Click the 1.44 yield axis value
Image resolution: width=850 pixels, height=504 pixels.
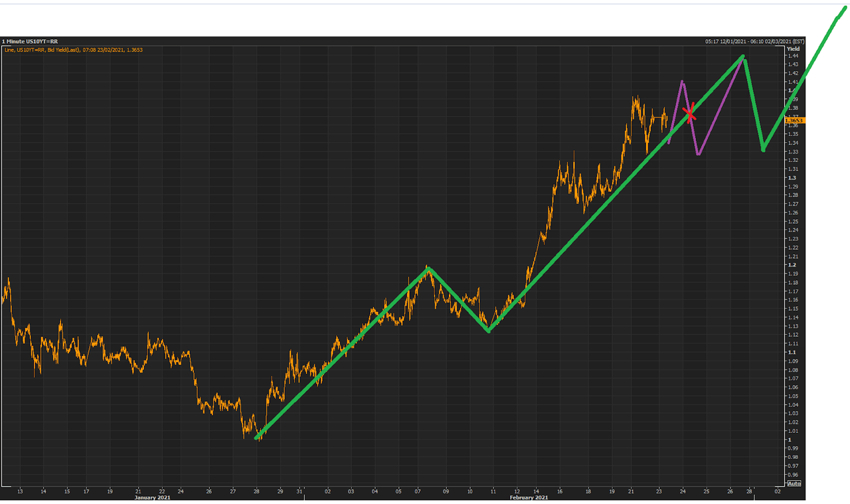click(x=792, y=56)
